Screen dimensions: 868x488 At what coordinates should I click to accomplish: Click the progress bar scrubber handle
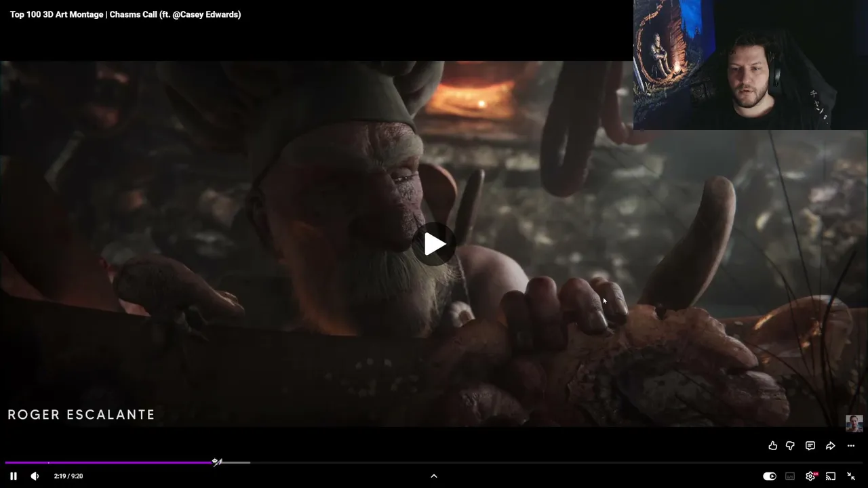point(217,462)
